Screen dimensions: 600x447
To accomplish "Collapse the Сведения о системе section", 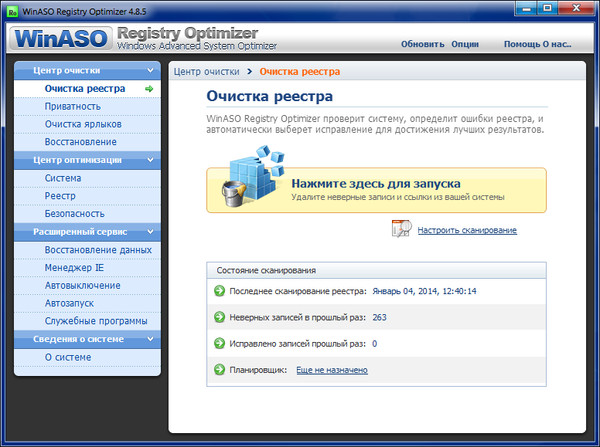I will pos(150,339).
